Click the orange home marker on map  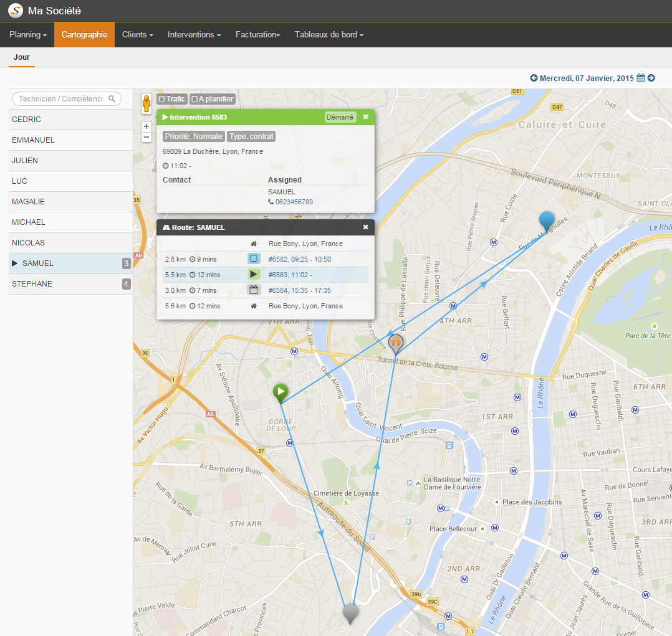(x=396, y=342)
